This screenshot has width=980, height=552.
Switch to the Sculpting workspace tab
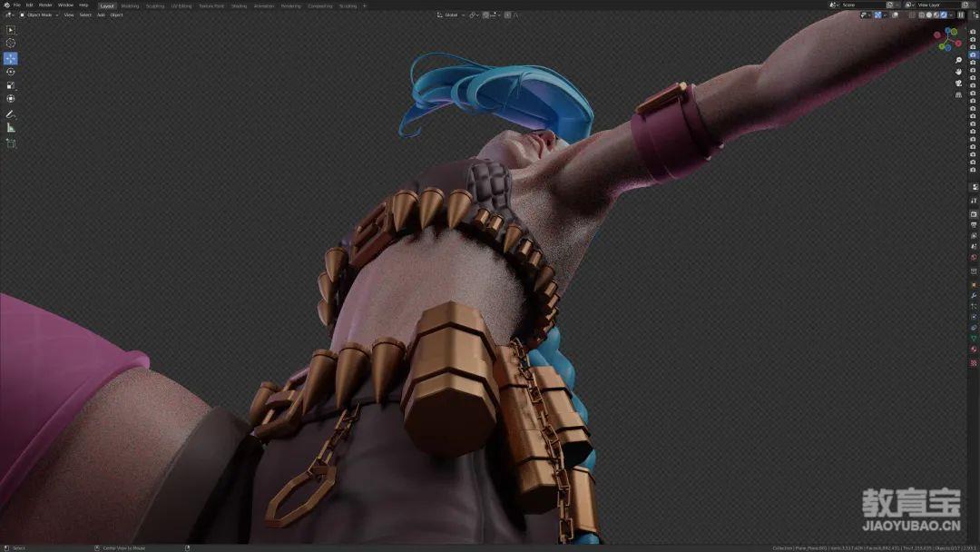155,5
